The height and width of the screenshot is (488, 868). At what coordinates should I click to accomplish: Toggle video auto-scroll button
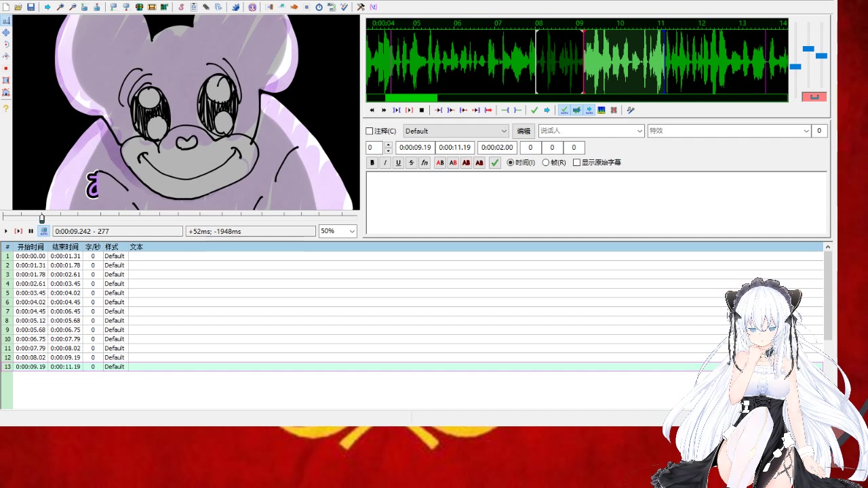(x=43, y=231)
